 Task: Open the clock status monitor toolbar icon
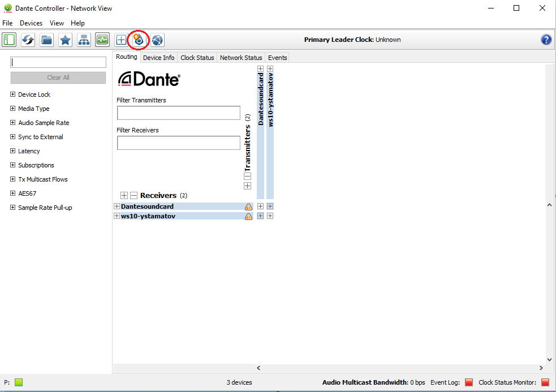pos(102,40)
